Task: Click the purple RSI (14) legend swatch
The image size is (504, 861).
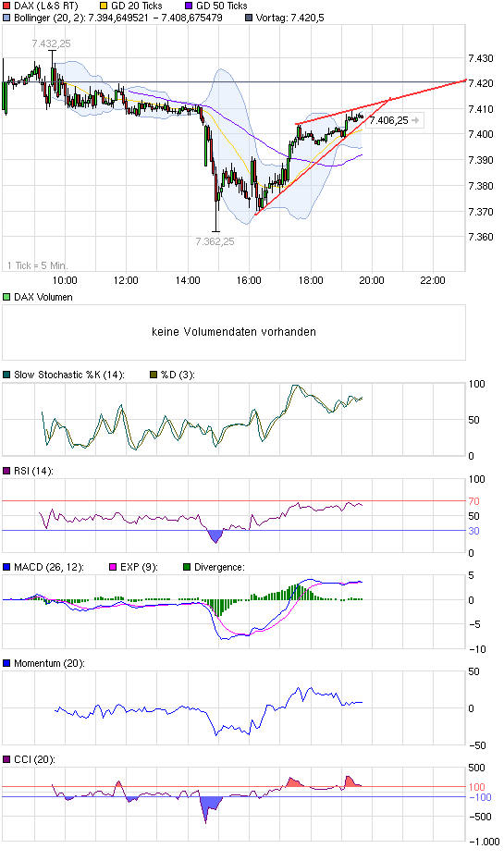Action: click(x=6, y=471)
